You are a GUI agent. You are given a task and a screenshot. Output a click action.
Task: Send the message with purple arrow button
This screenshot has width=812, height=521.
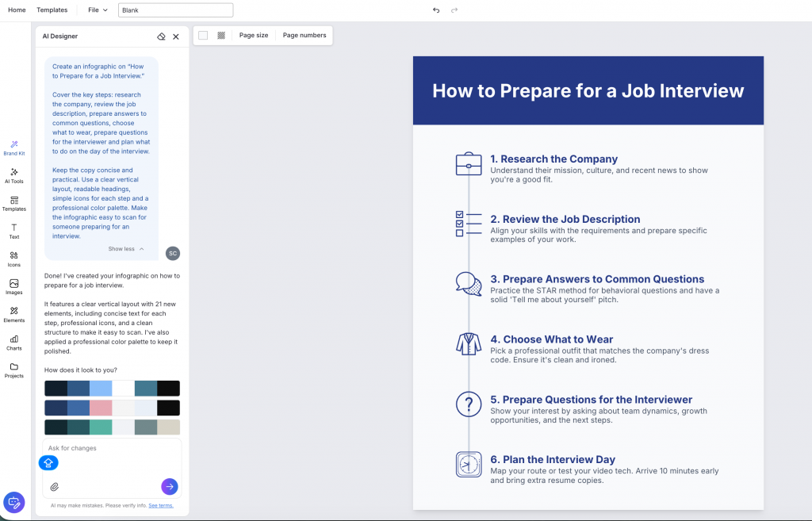(170, 486)
